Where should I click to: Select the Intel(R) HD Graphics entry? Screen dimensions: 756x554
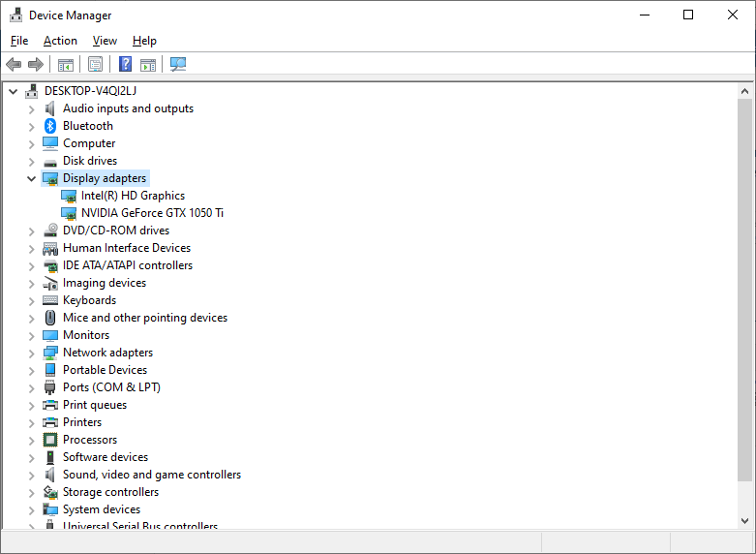coord(133,196)
